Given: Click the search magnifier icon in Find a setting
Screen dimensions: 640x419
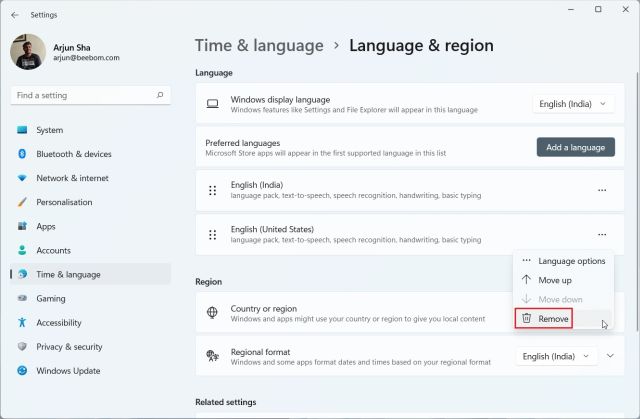Looking at the screenshot, I should (160, 95).
